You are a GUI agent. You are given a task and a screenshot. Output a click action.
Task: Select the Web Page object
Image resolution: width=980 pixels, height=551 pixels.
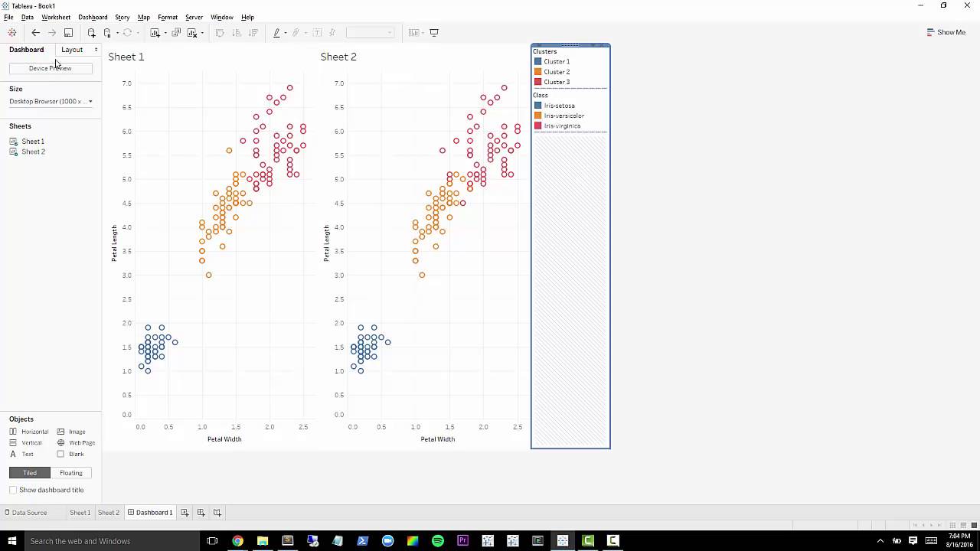[x=77, y=442]
